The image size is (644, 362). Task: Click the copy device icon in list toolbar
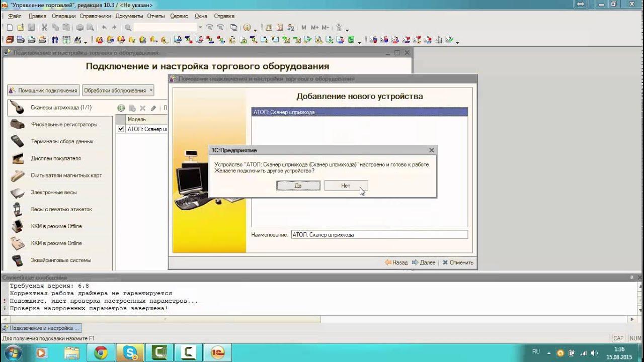132,108
